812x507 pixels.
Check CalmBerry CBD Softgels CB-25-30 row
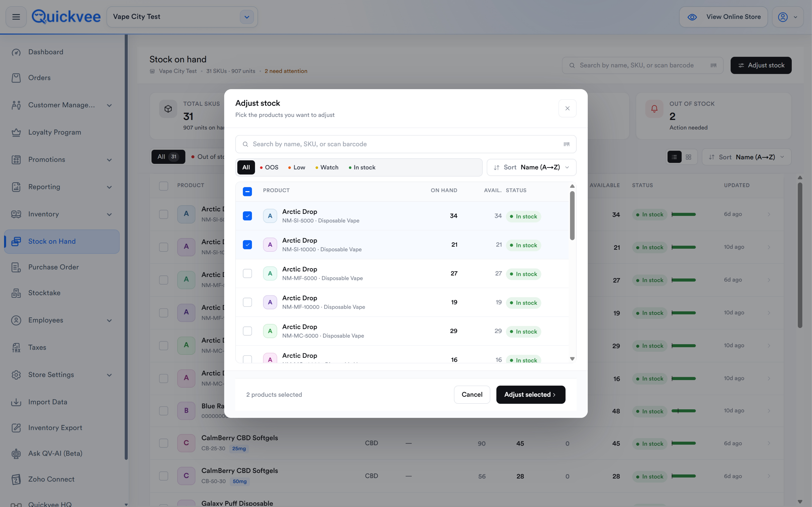click(x=164, y=443)
